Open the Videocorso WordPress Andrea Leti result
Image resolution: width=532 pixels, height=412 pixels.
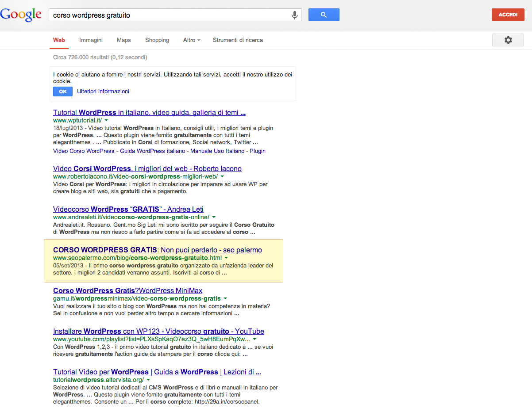coord(128,210)
